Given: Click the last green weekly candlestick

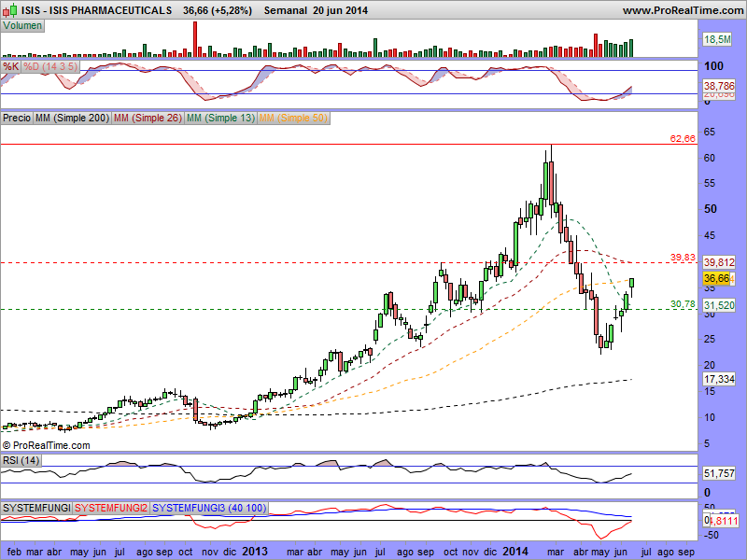Looking at the screenshot, I should (x=632, y=283).
